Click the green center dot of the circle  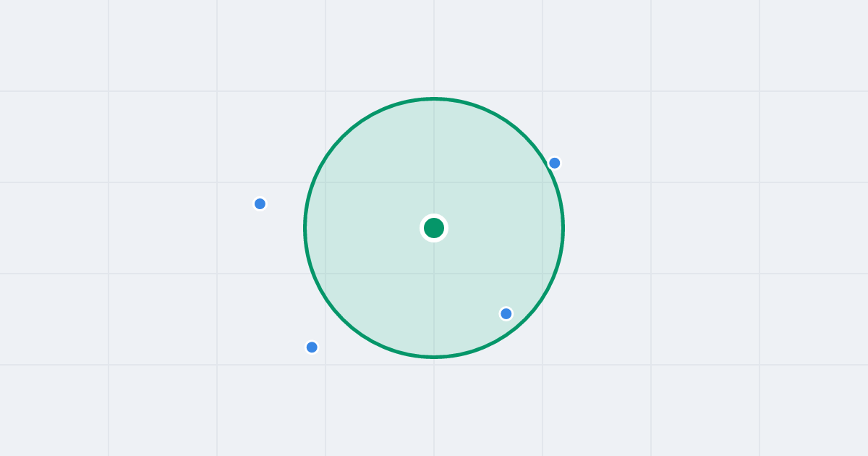pyautogui.click(x=434, y=228)
